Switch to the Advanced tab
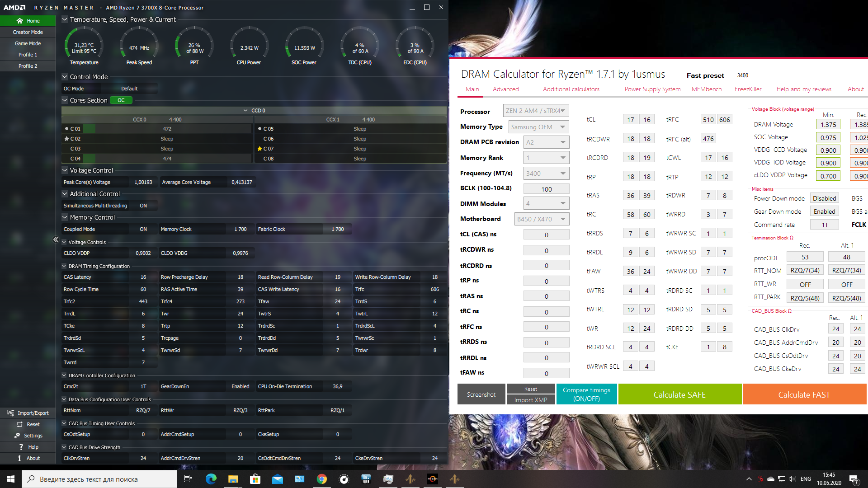Screen dimensions: 868x488 [x=505, y=89]
